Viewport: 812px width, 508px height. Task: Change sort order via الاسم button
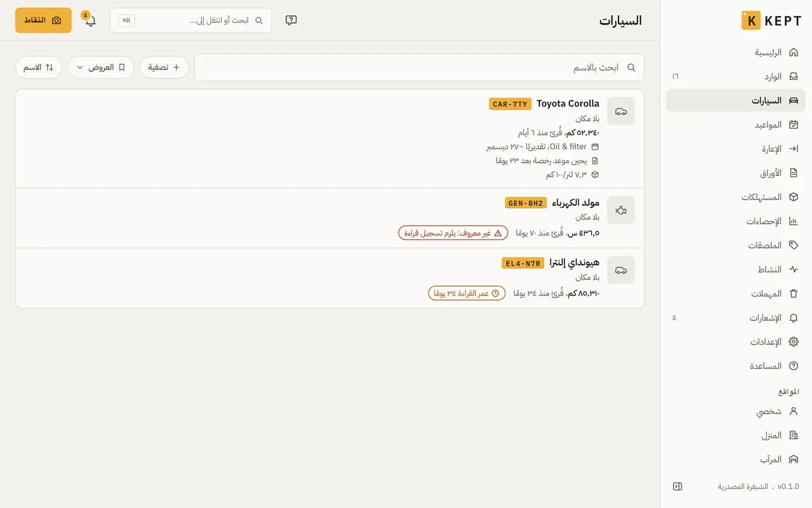[39, 67]
